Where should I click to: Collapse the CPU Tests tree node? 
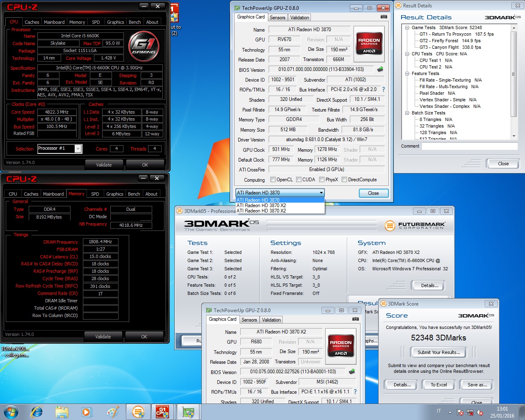(407, 54)
